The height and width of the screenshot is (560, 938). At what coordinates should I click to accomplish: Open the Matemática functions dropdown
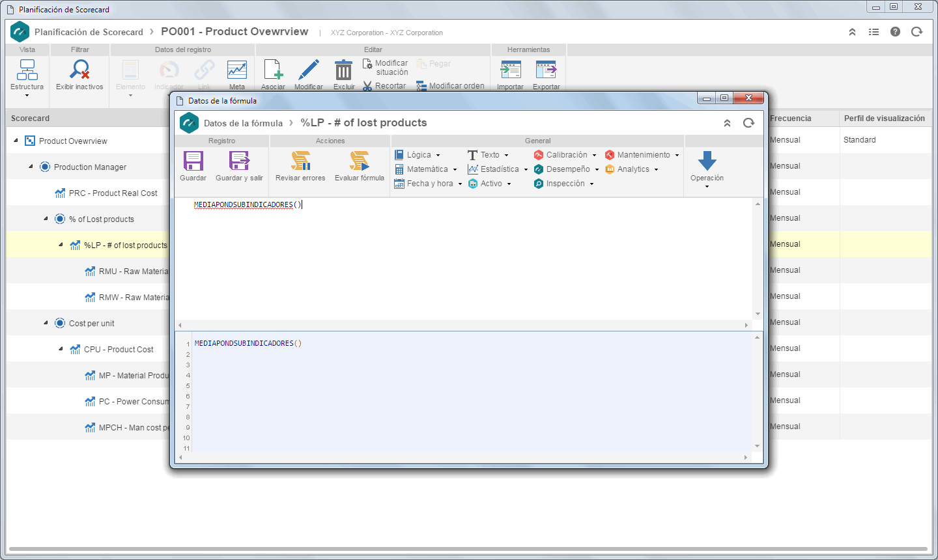click(426, 169)
